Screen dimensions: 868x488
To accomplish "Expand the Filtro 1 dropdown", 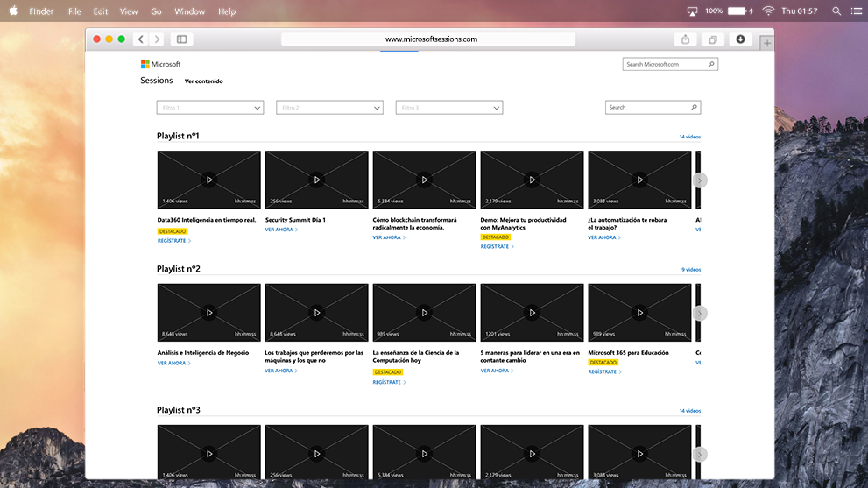I will (209, 108).
